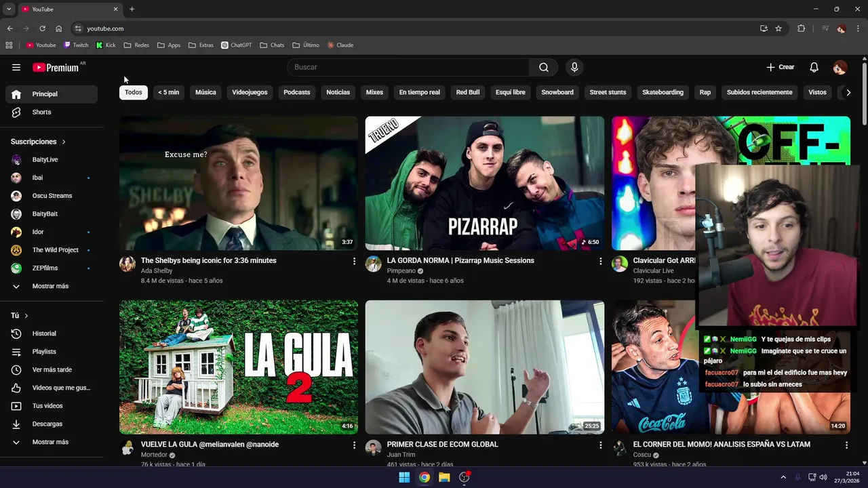Click the YouTube page vertical scrollbar
Viewport: 868px width, 488px height.
click(865, 94)
